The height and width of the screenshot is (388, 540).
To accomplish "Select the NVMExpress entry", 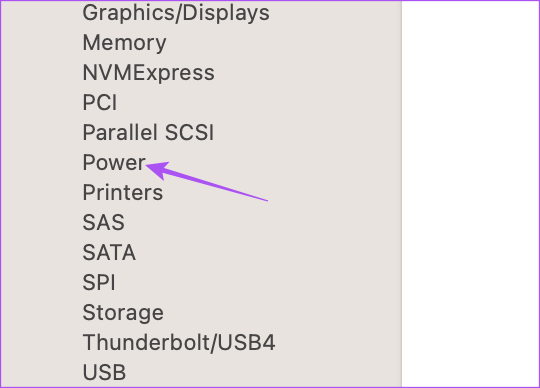I will (148, 73).
